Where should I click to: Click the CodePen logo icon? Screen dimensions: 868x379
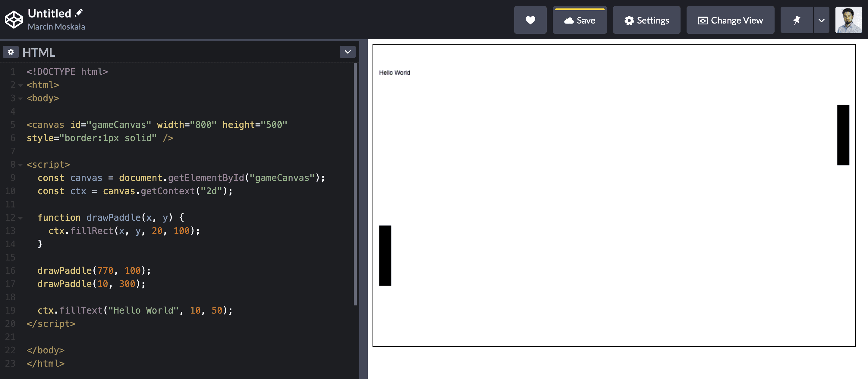coord(14,20)
